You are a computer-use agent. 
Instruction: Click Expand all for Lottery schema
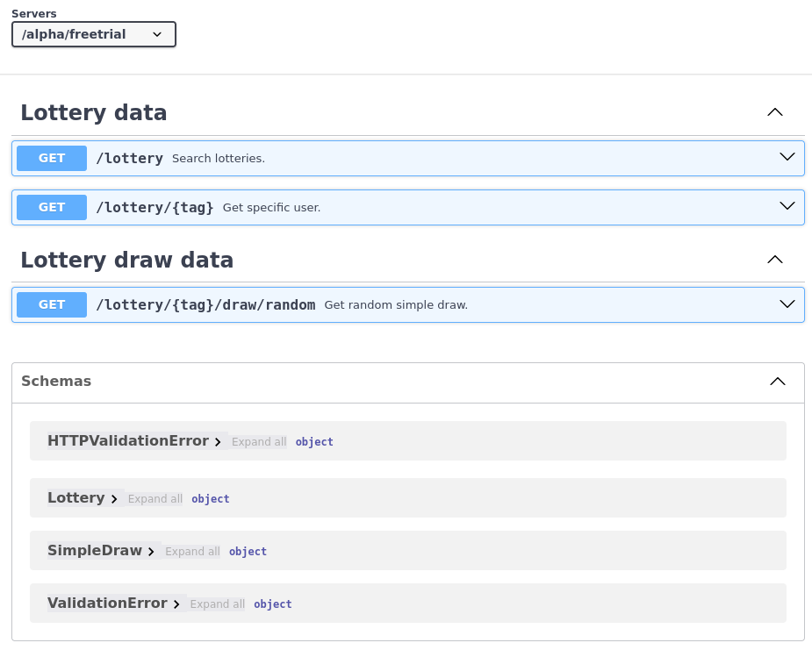coord(155,499)
